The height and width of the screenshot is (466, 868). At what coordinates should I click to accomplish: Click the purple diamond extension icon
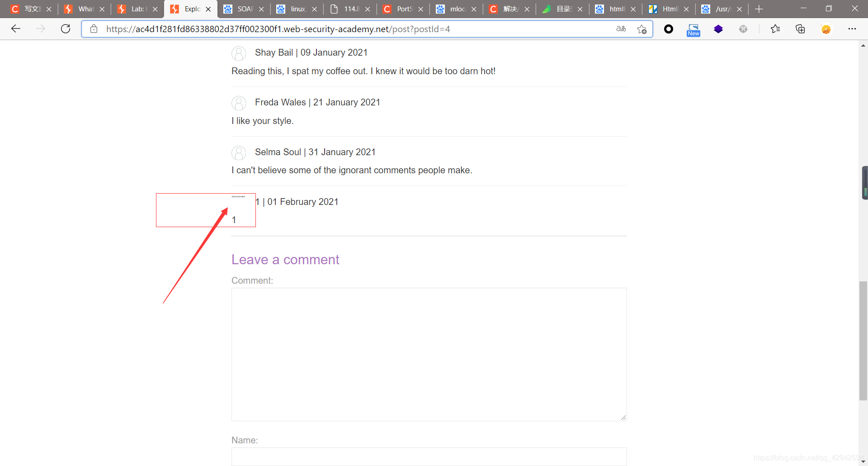[x=718, y=29]
